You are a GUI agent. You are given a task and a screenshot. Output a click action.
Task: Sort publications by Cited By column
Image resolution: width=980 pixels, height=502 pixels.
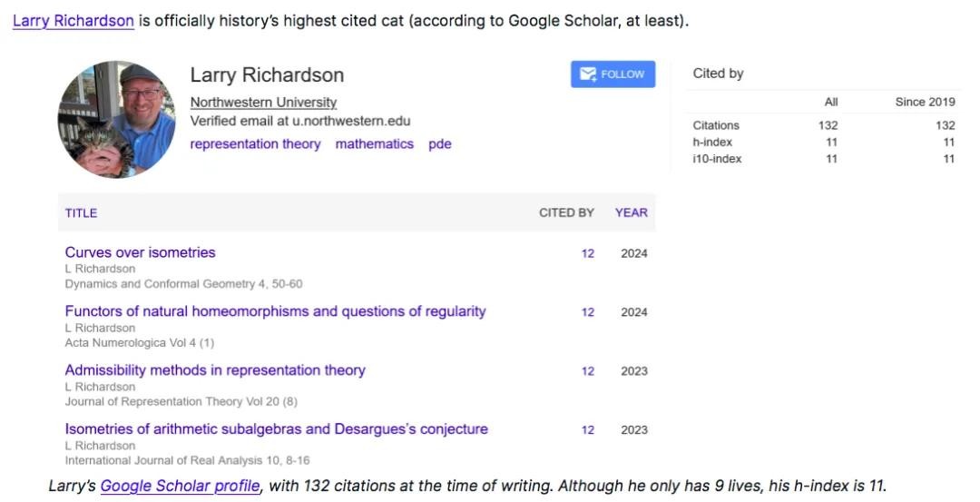[x=566, y=212]
